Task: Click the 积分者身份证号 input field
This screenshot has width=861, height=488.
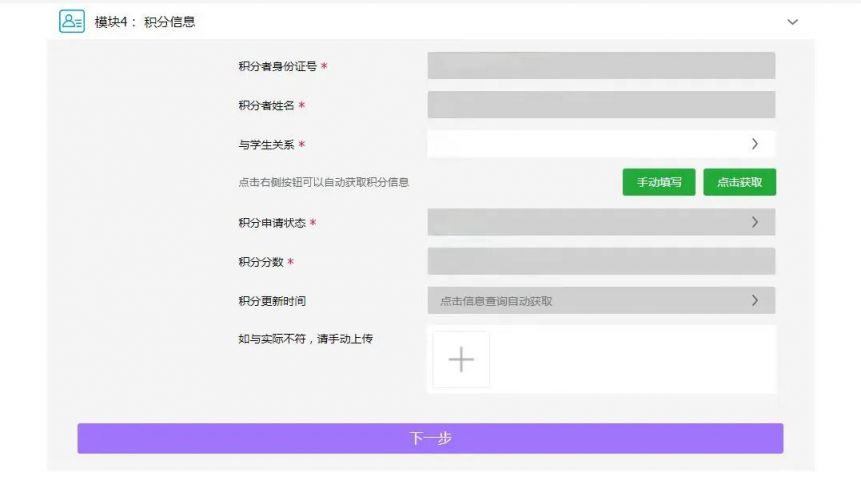Action: click(x=601, y=66)
